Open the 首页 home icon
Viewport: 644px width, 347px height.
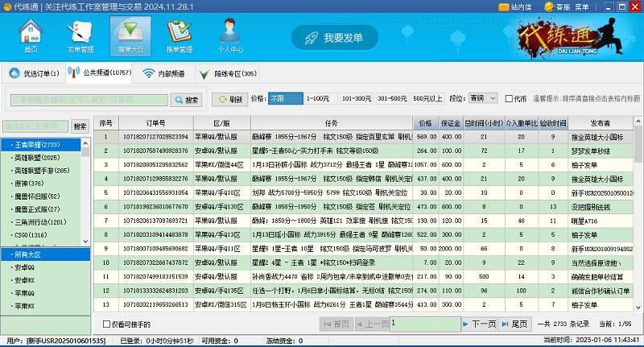click(x=31, y=32)
